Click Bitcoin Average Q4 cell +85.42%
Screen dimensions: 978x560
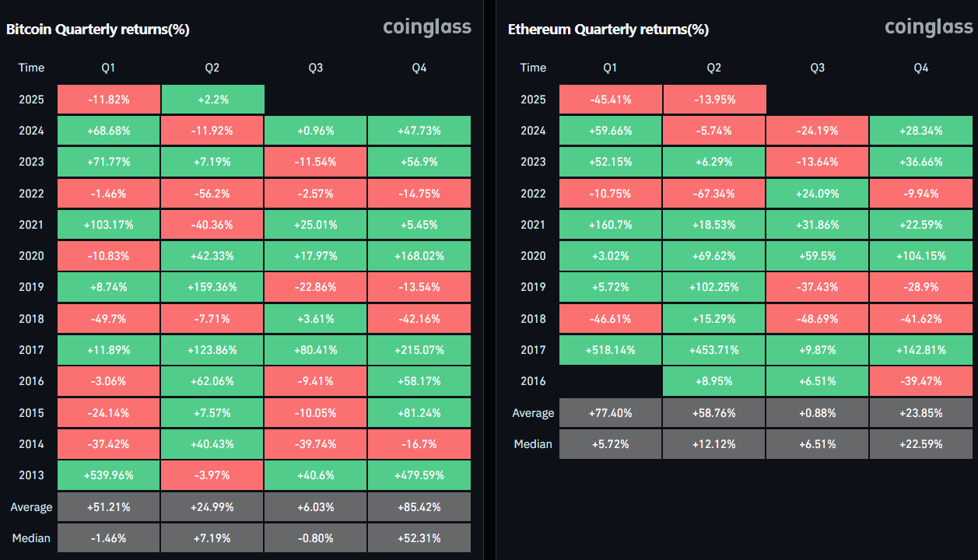click(419, 507)
